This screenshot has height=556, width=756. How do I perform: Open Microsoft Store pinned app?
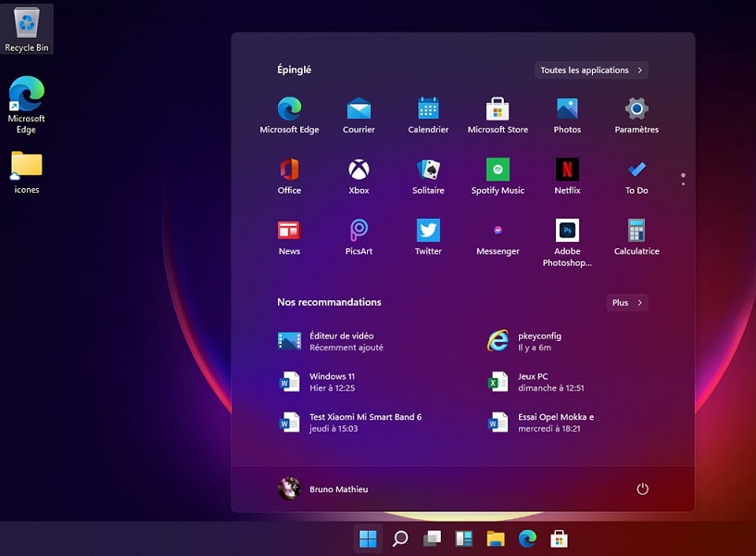[x=498, y=109]
